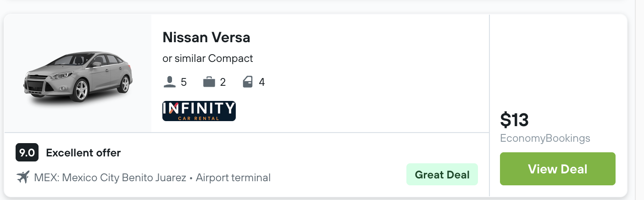The image size is (644, 200).
Task: Click the EconomyBookings provider name
Action: (x=545, y=139)
